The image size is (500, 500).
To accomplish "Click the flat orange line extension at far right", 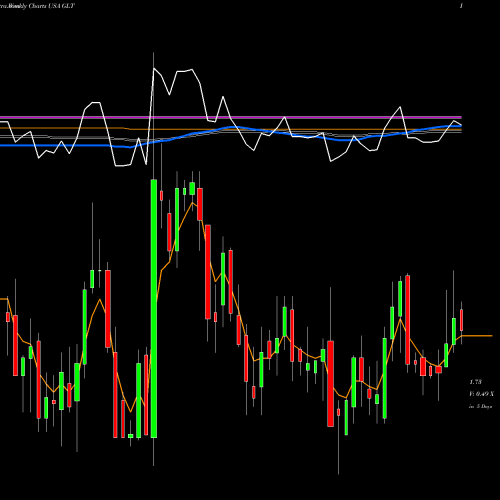I will 477,336.
